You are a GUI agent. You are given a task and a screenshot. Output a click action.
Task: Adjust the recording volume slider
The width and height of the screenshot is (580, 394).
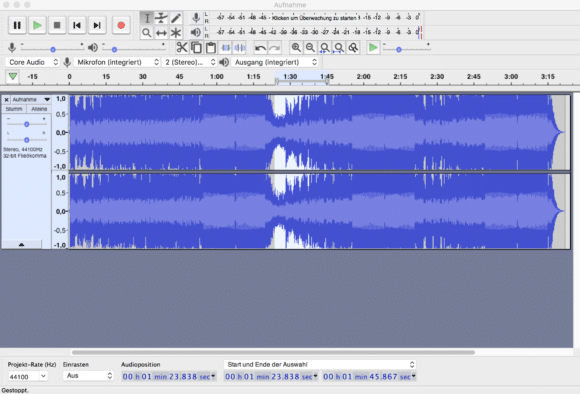point(53,49)
